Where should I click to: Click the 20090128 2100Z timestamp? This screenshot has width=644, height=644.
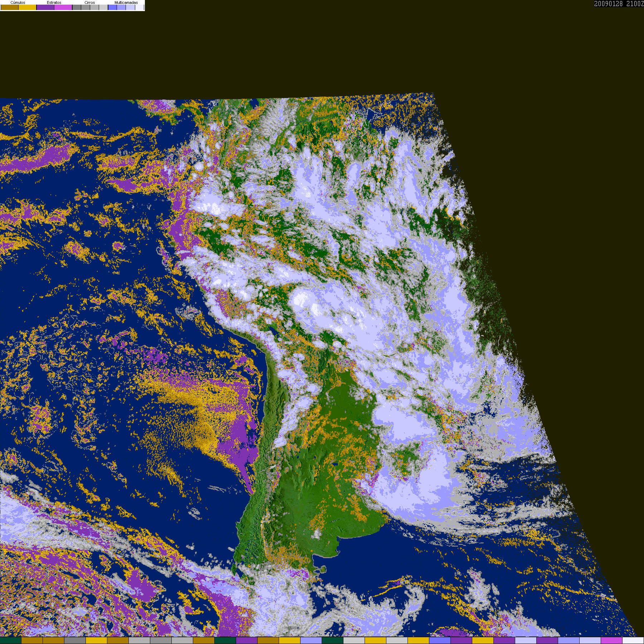619,4
